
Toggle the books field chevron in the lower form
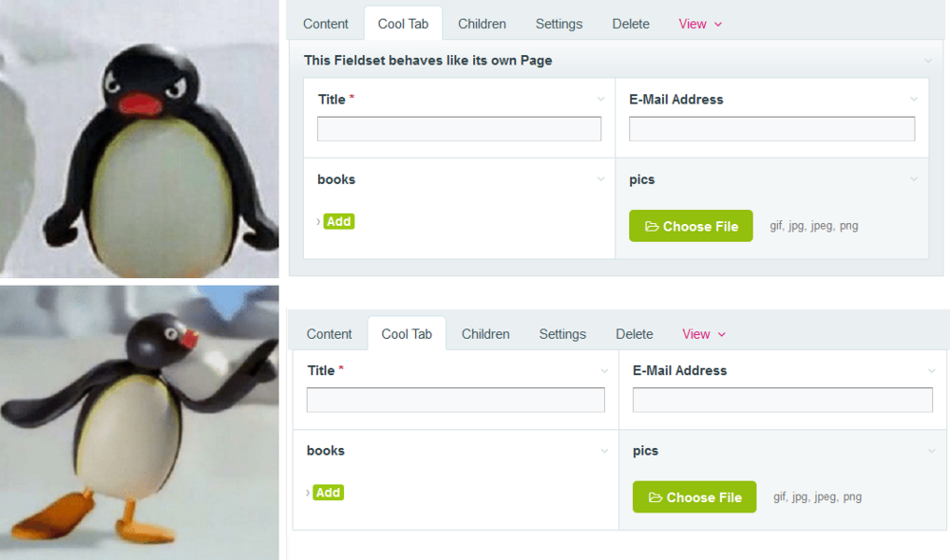(x=604, y=451)
